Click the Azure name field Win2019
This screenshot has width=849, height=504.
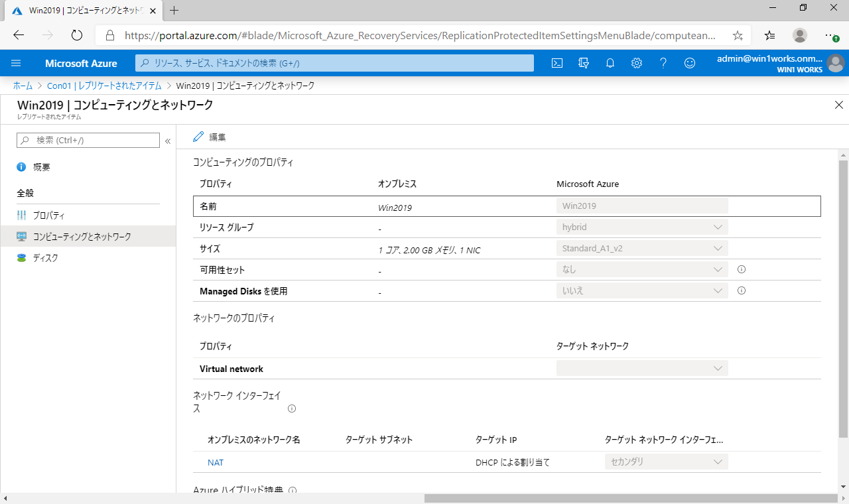[642, 206]
